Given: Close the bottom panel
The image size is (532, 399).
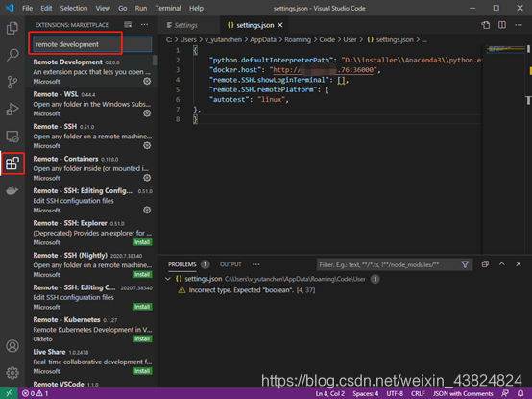Looking at the screenshot, I should [x=519, y=264].
